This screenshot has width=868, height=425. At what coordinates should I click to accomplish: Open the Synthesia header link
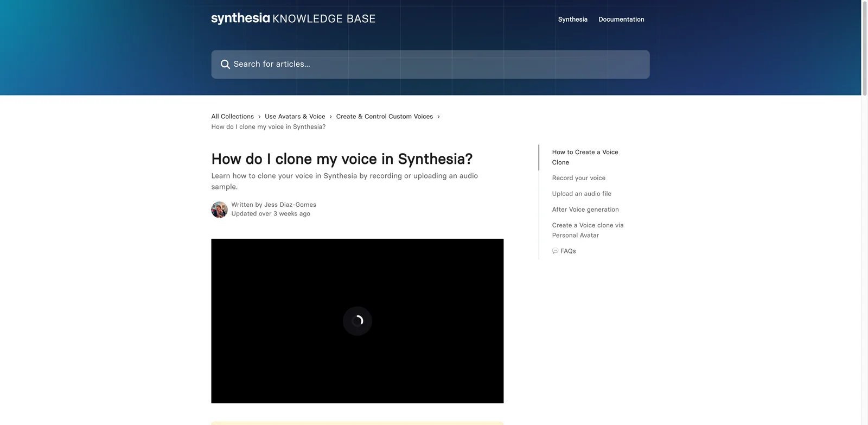pyautogui.click(x=572, y=19)
